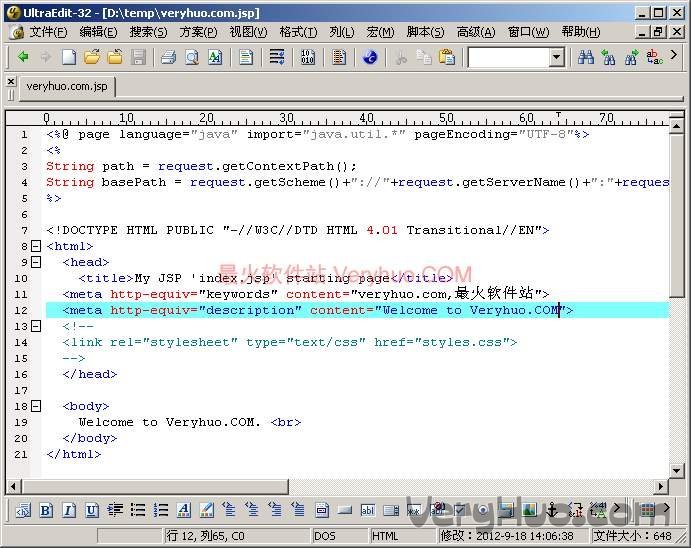Insert italic HTML tag with I icon
The image size is (691, 548).
69,510
